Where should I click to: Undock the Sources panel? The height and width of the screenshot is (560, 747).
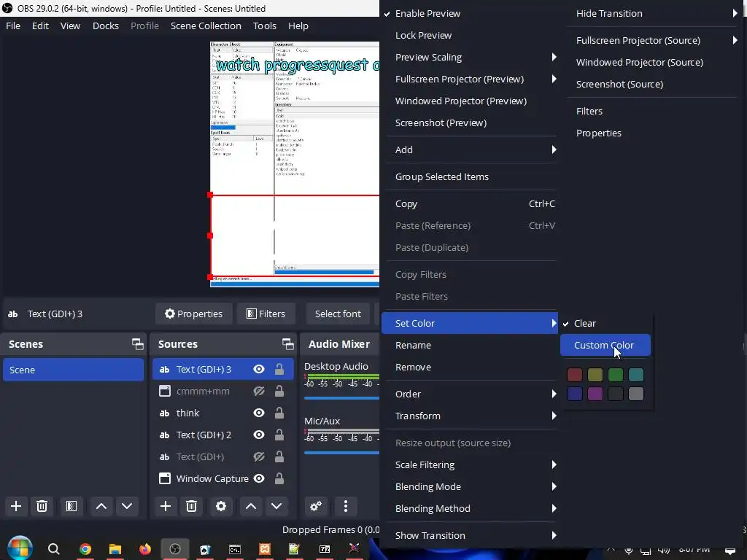point(287,344)
